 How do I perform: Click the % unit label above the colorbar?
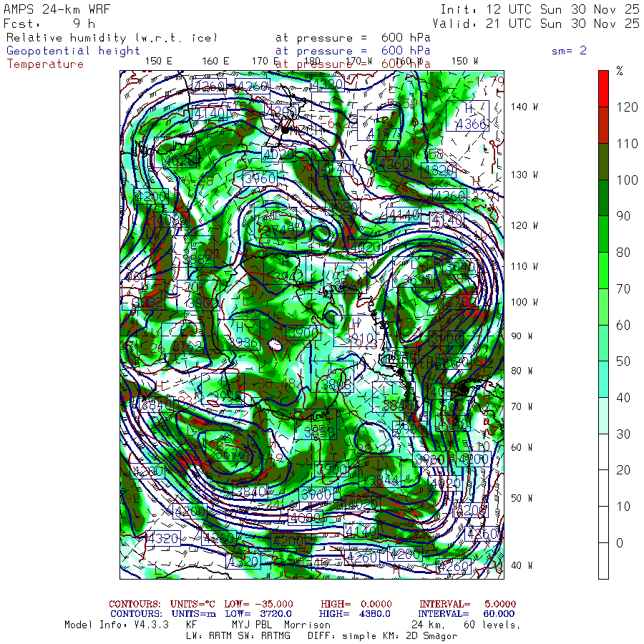pyautogui.click(x=620, y=71)
